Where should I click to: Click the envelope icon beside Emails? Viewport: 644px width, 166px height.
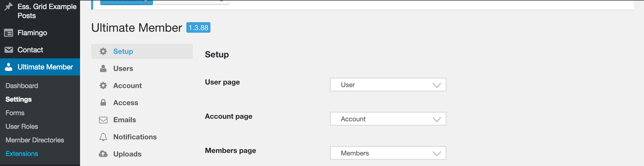[103, 120]
